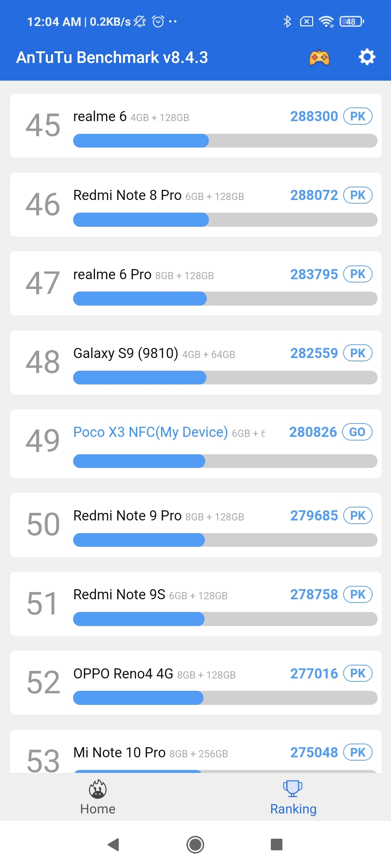Click PK button for OPPO Reno4 4G
391x868 pixels.
[x=358, y=673]
